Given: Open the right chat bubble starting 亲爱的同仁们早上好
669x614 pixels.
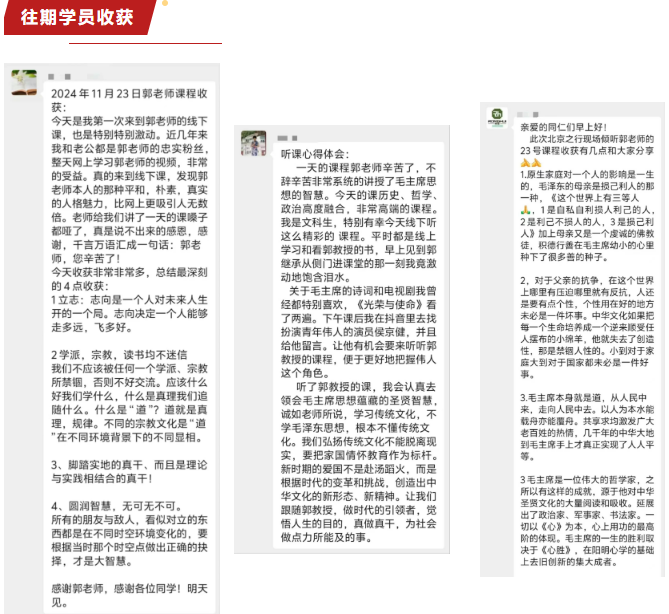Looking at the screenshot, I should coord(587,346).
